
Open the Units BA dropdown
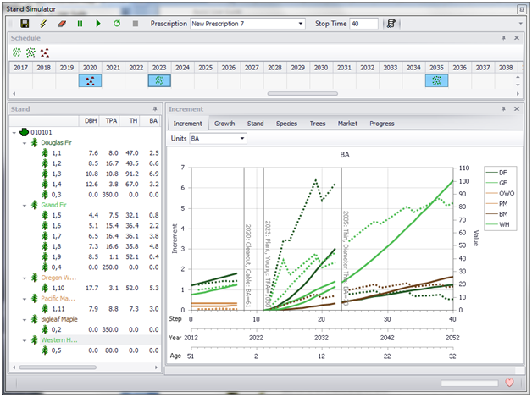point(242,138)
